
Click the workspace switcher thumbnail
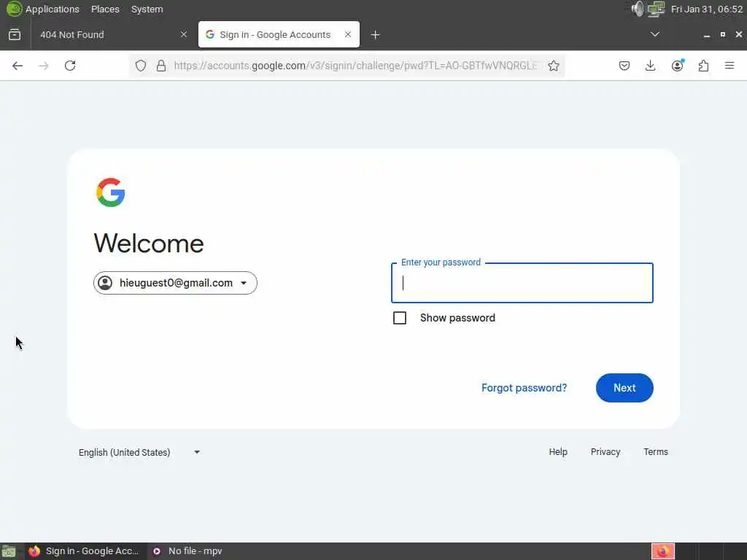pyautogui.click(x=662, y=551)
